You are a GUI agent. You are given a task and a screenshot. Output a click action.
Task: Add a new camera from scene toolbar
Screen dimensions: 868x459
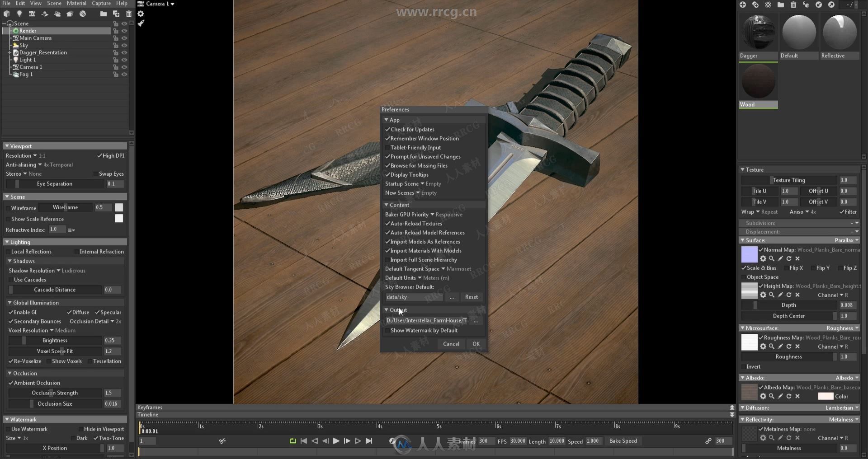pyautogui.click(x=32, y=14)
